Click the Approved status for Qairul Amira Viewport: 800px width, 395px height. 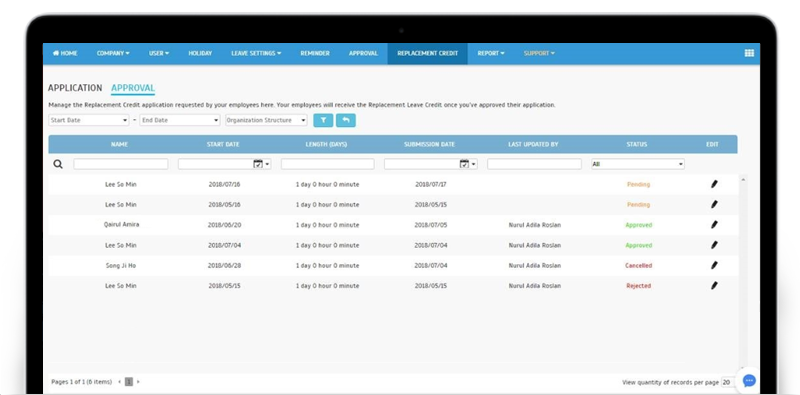point(639,225)
